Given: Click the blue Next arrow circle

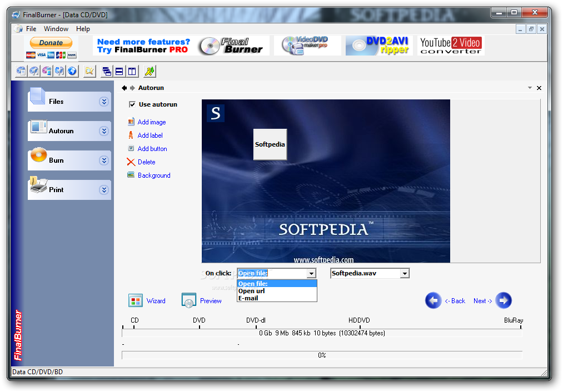Looking at the screenshot, I should pos(504,300).
